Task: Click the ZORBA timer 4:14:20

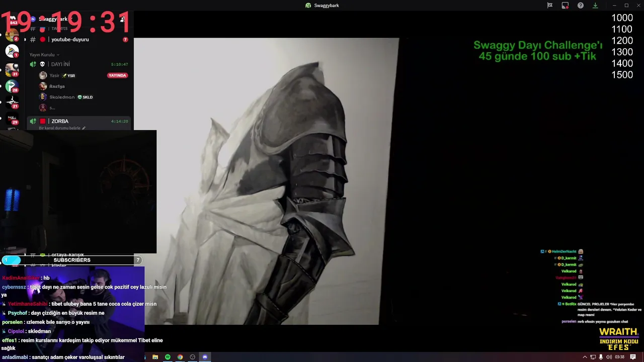Action: click(x=119, y=121)
